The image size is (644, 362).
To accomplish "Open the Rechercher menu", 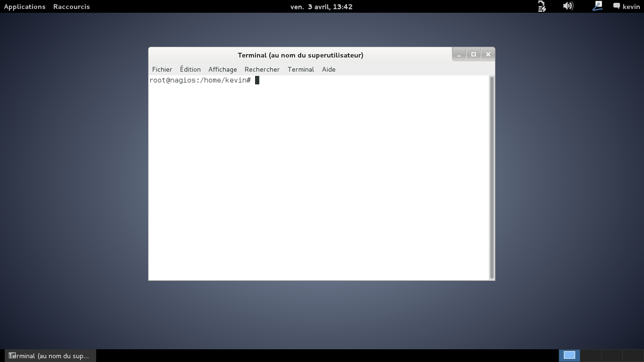I will click(262, 69).
